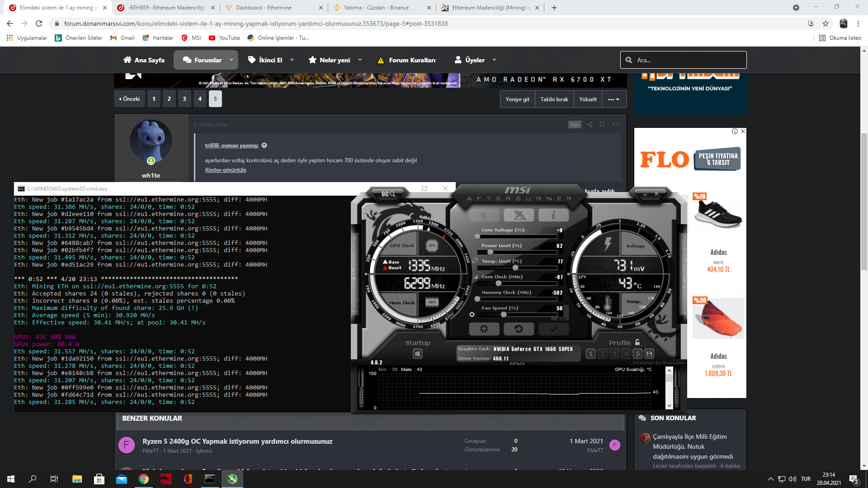Open Forum Kuralları page
This screenshot has height=488, width=868.
[x=406, y=60]
